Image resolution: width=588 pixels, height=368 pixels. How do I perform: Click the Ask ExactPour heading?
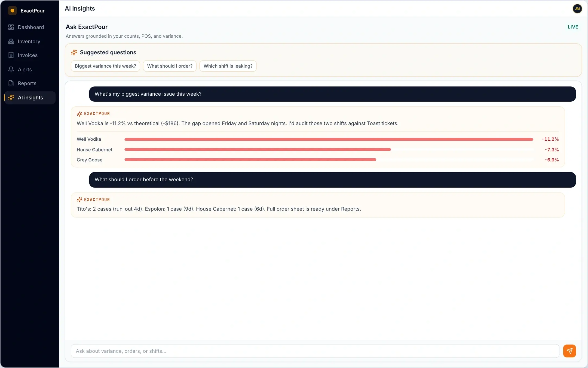click(87, 27)
